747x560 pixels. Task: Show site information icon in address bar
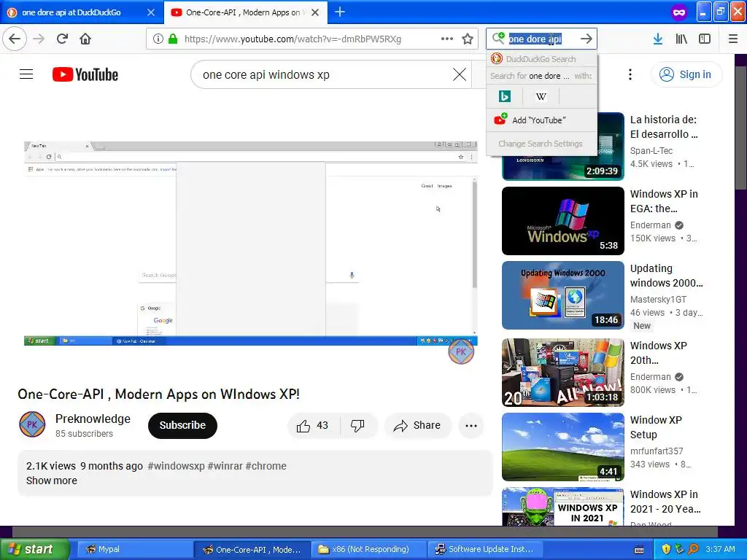pyautogui.click(x=158, y=39)
